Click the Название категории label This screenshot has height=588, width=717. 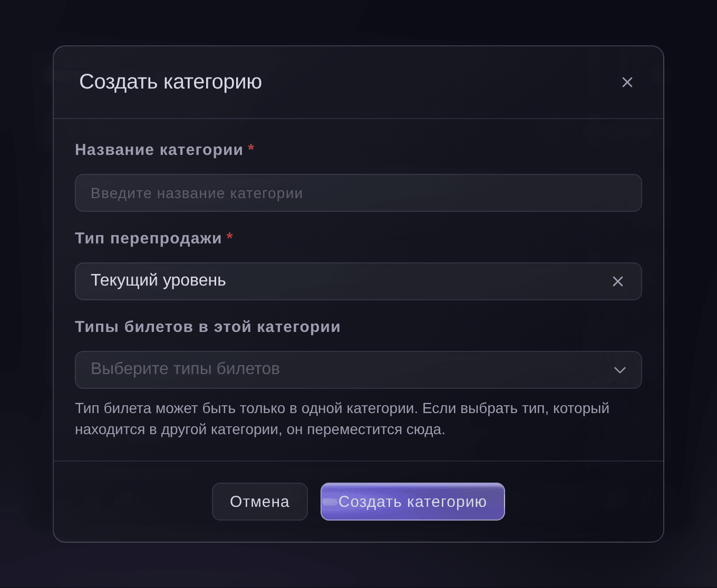pos(159,150)
